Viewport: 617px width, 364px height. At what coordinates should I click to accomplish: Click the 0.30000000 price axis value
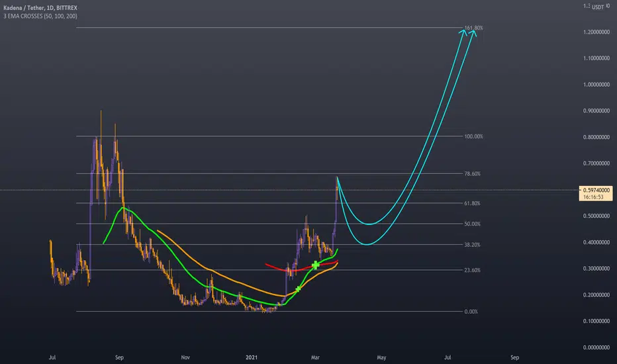[596, 269]
